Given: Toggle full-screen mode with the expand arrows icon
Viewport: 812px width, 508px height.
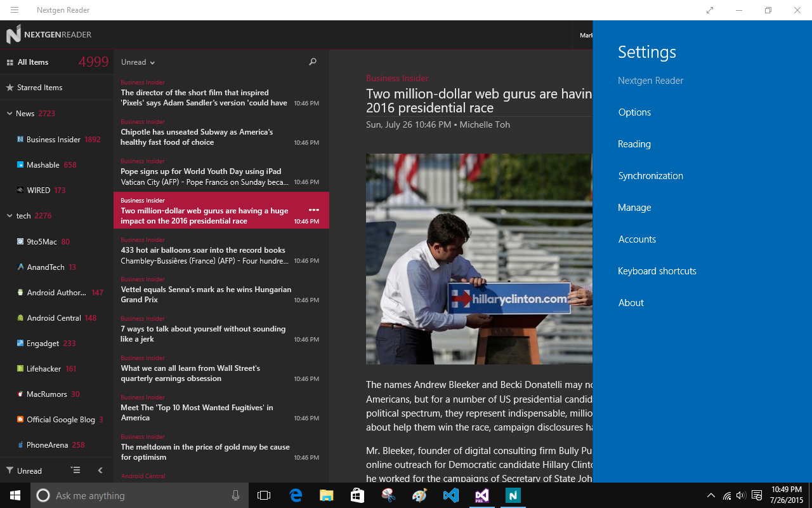Looking at the screenshot, I should (x=710, y=10).
